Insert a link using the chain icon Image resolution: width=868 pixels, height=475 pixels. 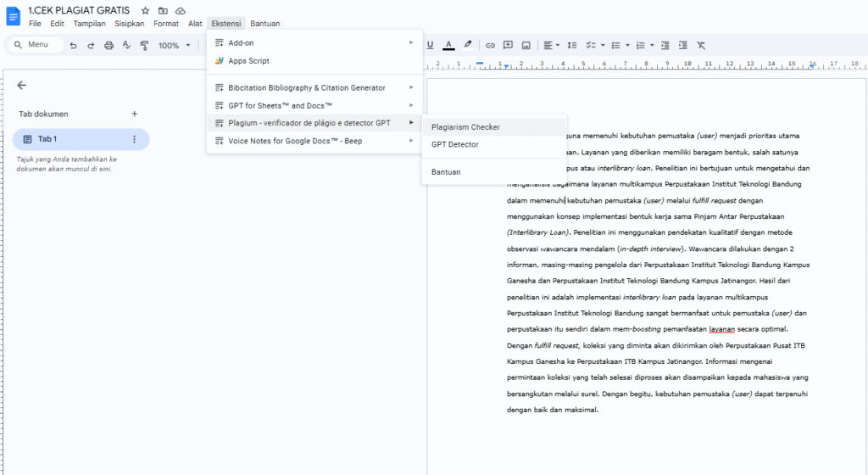pos(490,46)
